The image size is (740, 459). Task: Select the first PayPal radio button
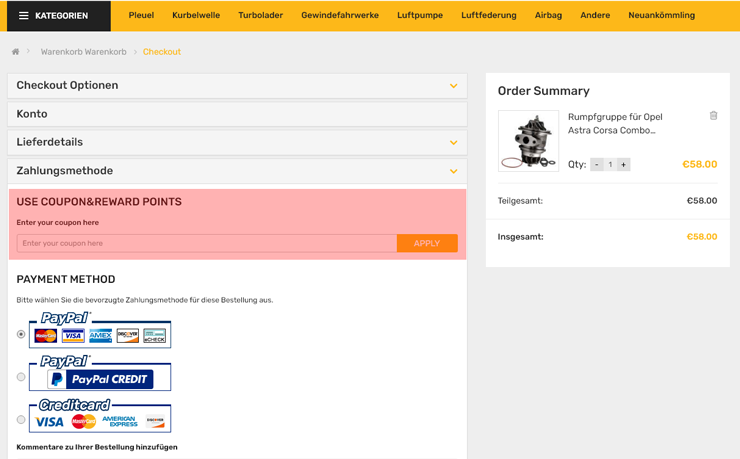[21, 334]
